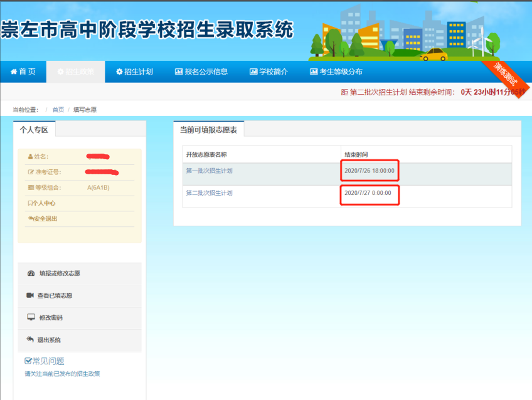Open 个人中心 in the profile panel
Screen dimensions: 532x400
(x=43, y=203)
